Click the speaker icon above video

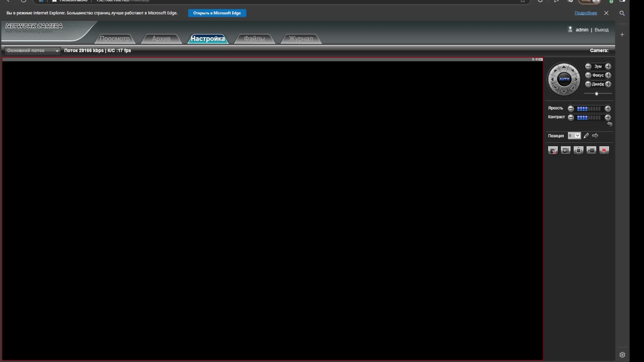click(x=537, y=59)
